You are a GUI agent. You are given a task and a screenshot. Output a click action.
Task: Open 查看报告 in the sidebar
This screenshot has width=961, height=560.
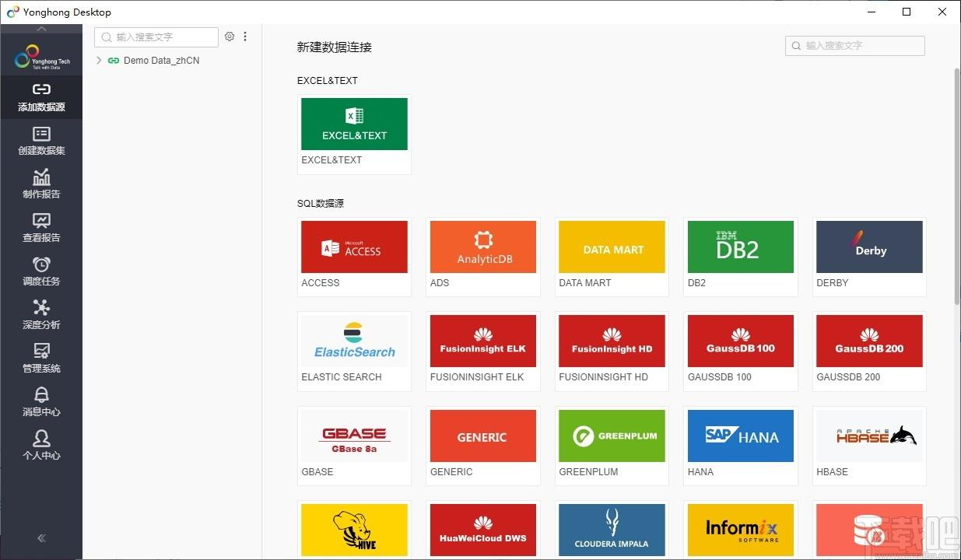point(41,228)
